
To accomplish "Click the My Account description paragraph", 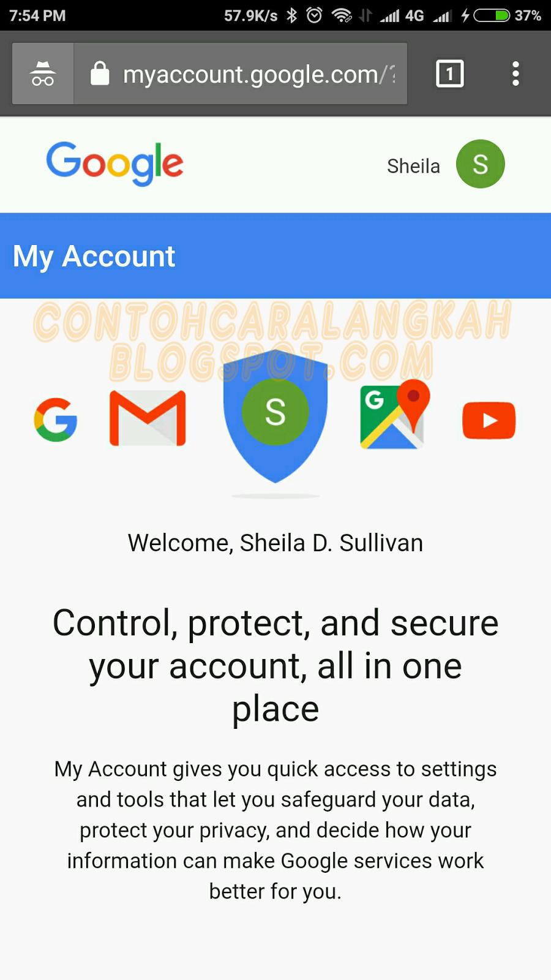I will coord(275,830).
